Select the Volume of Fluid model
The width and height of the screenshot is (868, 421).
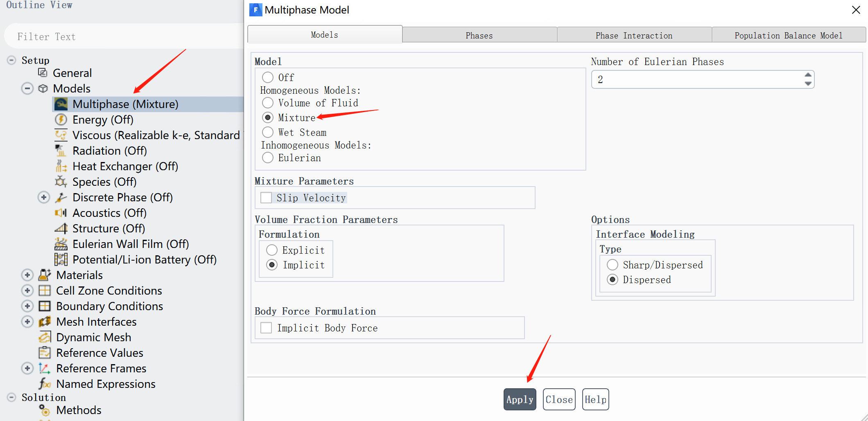(268, 103)
